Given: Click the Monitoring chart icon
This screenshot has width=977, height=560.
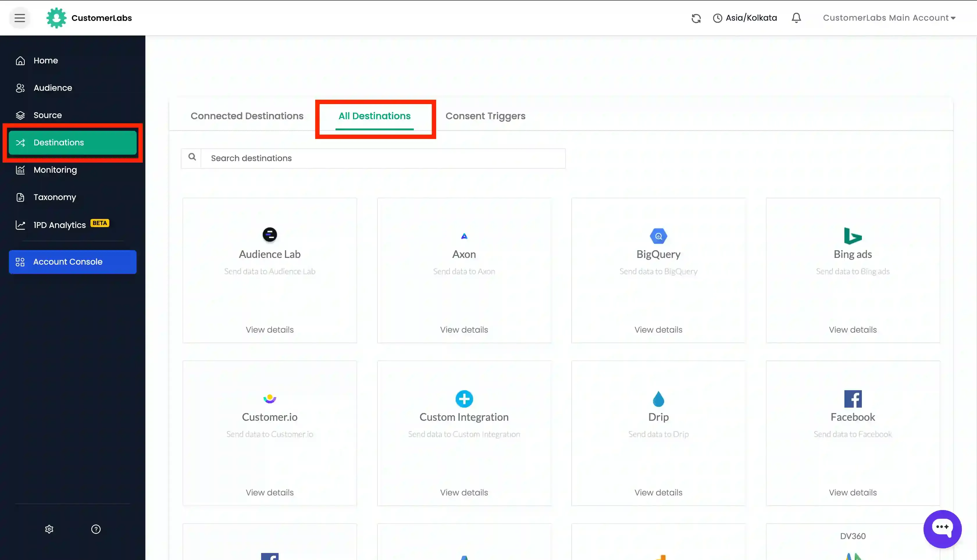Looking at the screenshot, I should coord(20,170).
